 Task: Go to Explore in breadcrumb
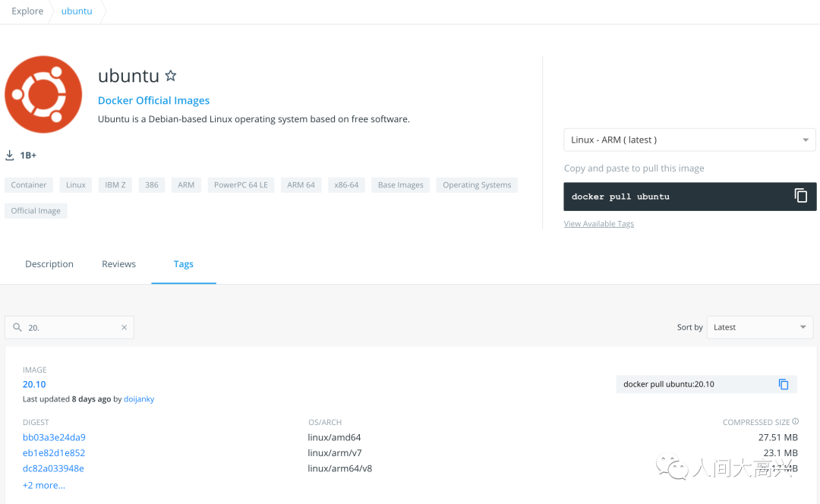(27, 11)
